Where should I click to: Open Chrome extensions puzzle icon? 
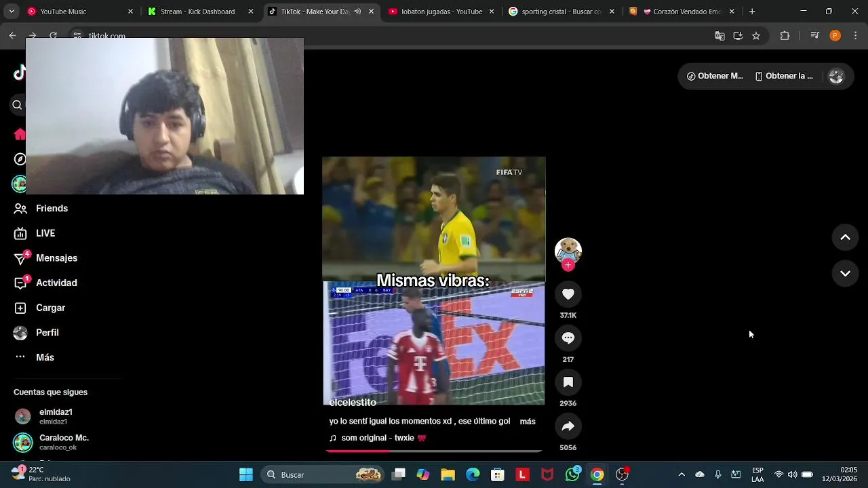pos(785,36)
